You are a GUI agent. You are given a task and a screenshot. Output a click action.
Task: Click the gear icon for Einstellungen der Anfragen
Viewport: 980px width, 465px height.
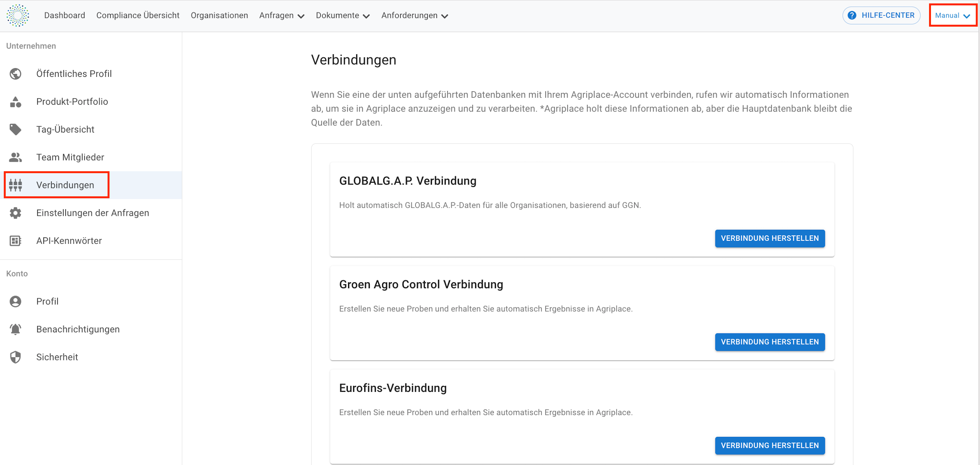(x=16, y=213)
